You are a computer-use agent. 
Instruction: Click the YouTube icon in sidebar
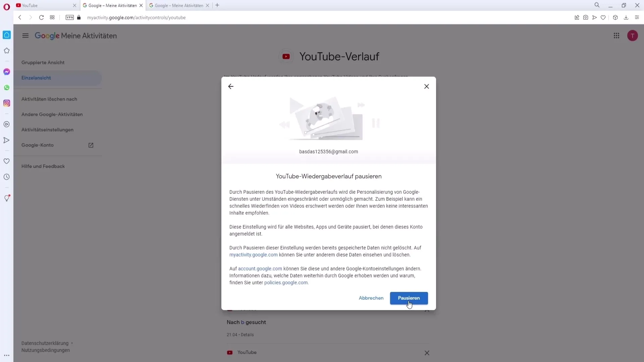click(7, 124)
